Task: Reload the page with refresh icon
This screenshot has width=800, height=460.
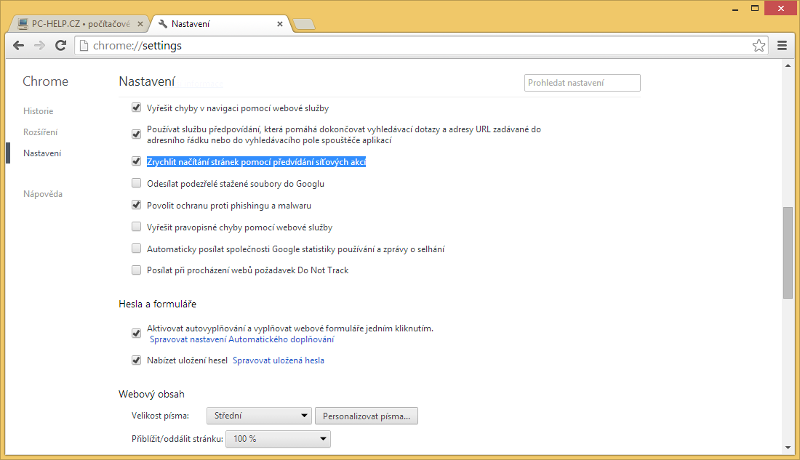Action: click(61, 45)
